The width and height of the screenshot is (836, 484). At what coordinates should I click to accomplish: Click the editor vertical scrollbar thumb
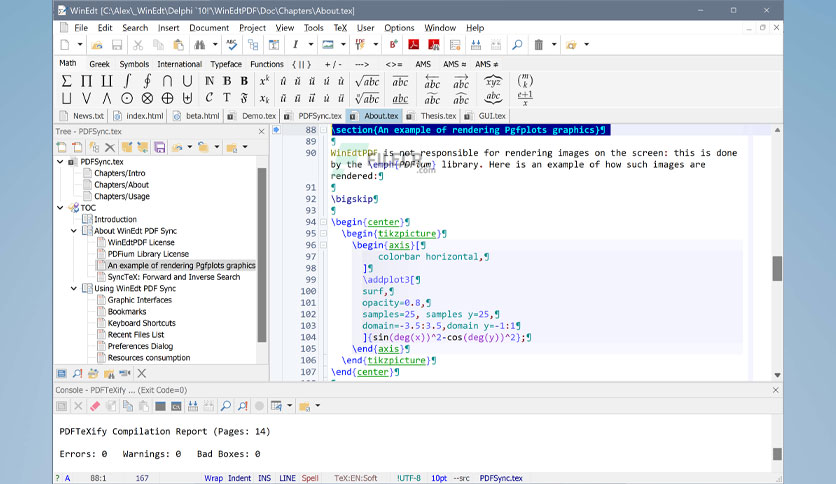pyautogui.click(x=777, y=268)
